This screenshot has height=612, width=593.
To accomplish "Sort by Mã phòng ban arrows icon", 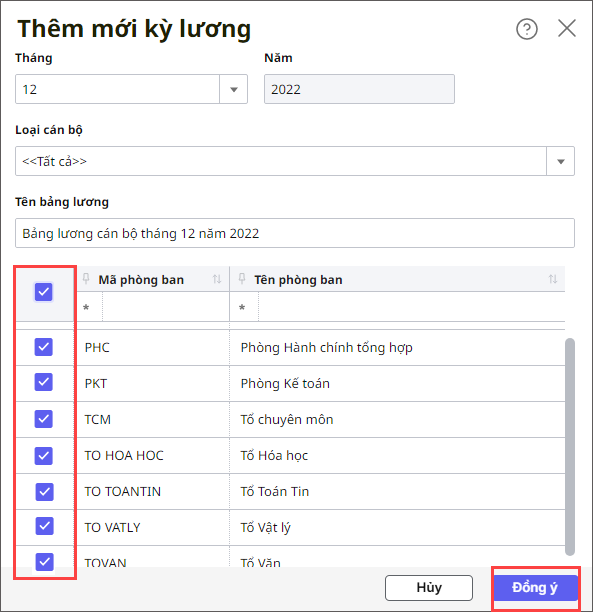I will (217, 279).
